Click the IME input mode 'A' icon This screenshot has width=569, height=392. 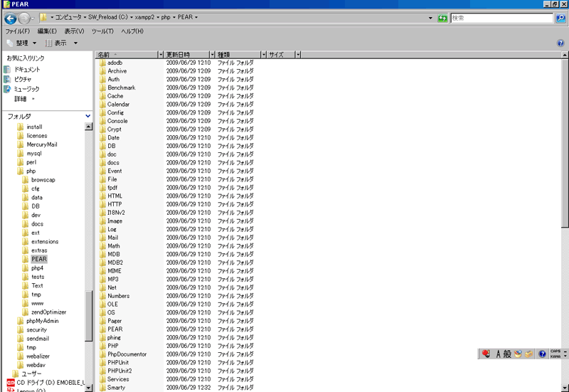[498, 354]
